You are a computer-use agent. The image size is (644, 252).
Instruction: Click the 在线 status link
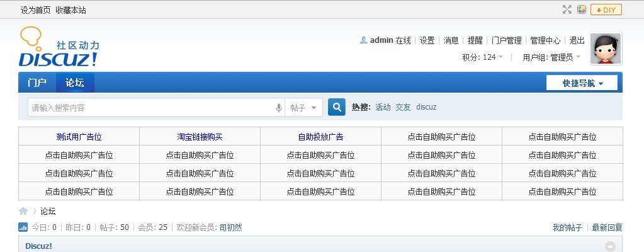(x=403, y=40)
